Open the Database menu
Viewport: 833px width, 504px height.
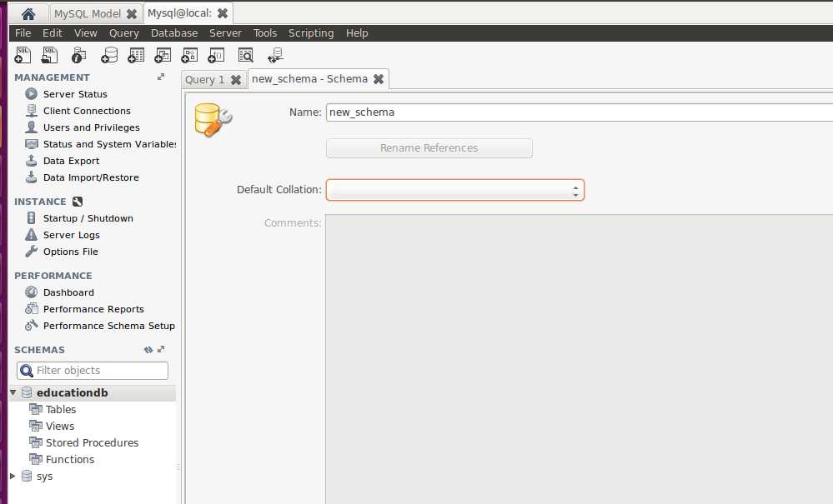(x=174, y=32)
